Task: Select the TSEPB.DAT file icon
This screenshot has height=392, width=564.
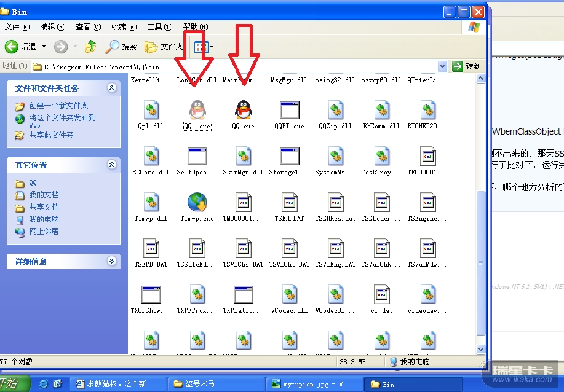Action: click(151, 248)
